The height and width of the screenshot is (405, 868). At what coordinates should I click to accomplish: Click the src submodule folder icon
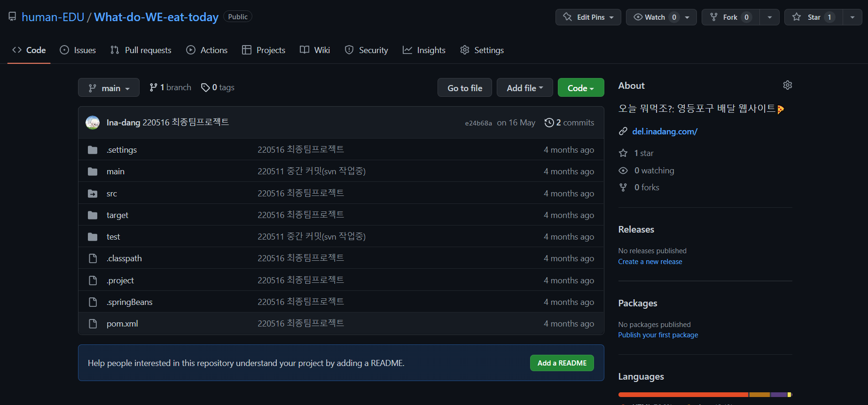click(93, 194)
